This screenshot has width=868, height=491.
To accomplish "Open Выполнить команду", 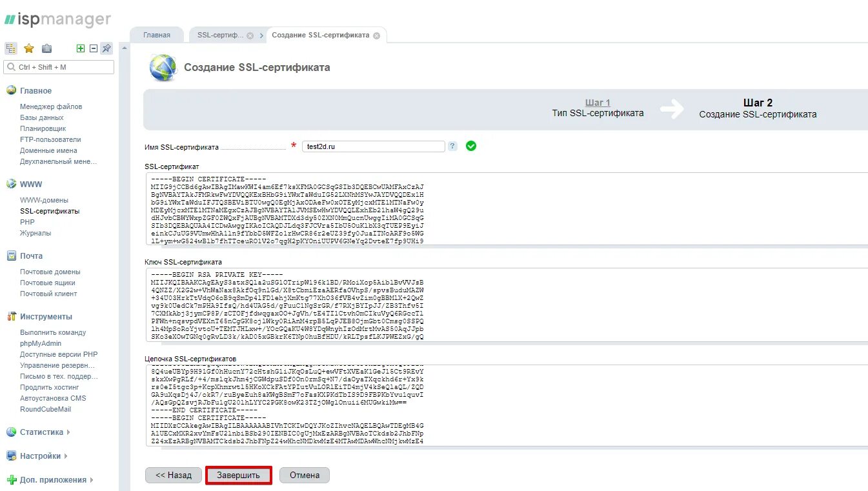I will pyautogui.click(x=53, y=332).
